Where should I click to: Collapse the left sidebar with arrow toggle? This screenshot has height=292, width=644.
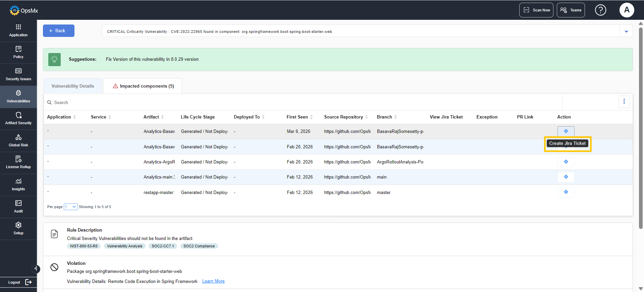point(36,269)
